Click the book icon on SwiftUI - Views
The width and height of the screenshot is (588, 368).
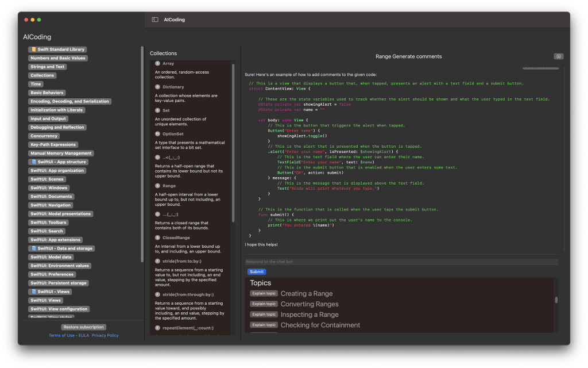coord(34,292)
